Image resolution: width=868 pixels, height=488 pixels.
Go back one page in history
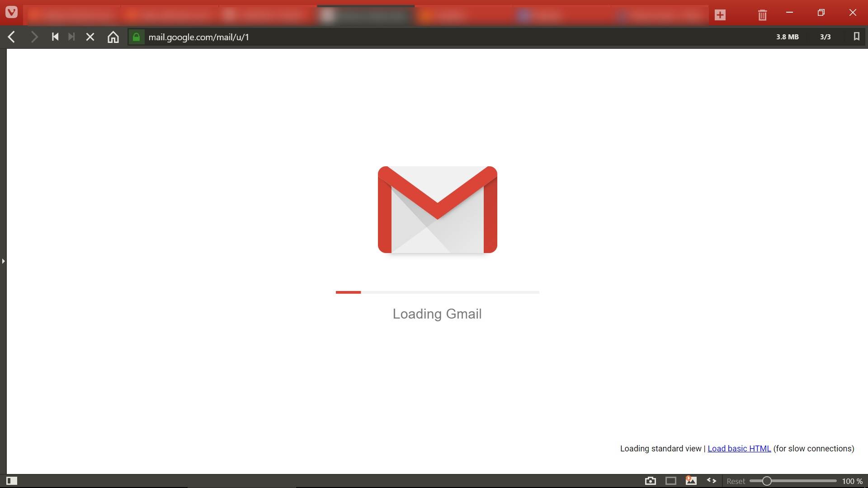[12, 37]
